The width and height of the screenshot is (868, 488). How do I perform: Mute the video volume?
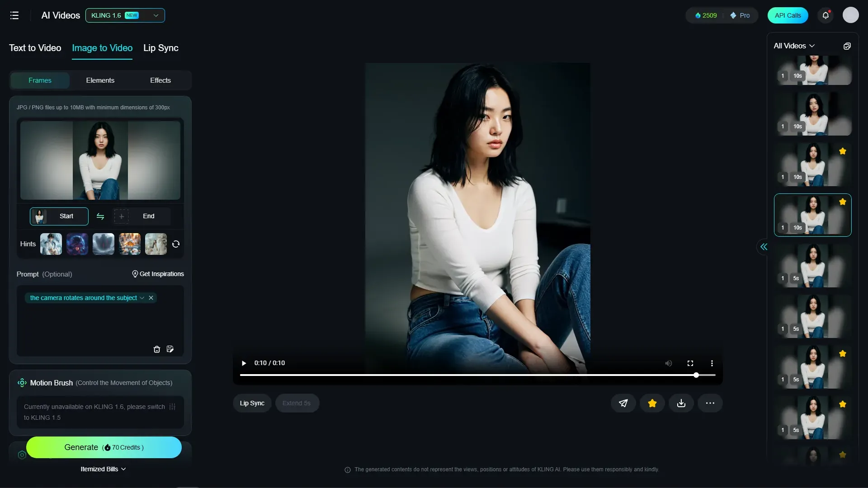(x=669, y=363)
